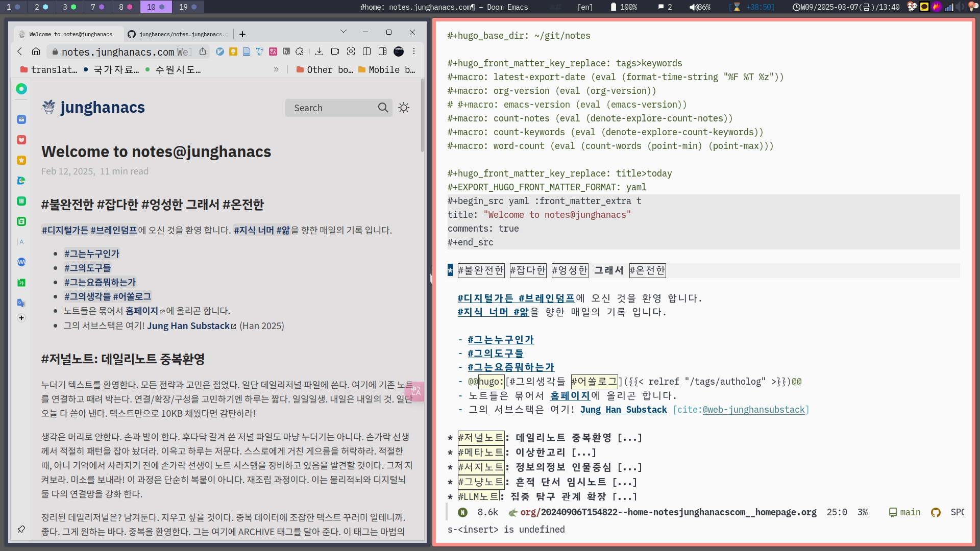Open the tab search dropdown arrow

[x=343, y=32]
